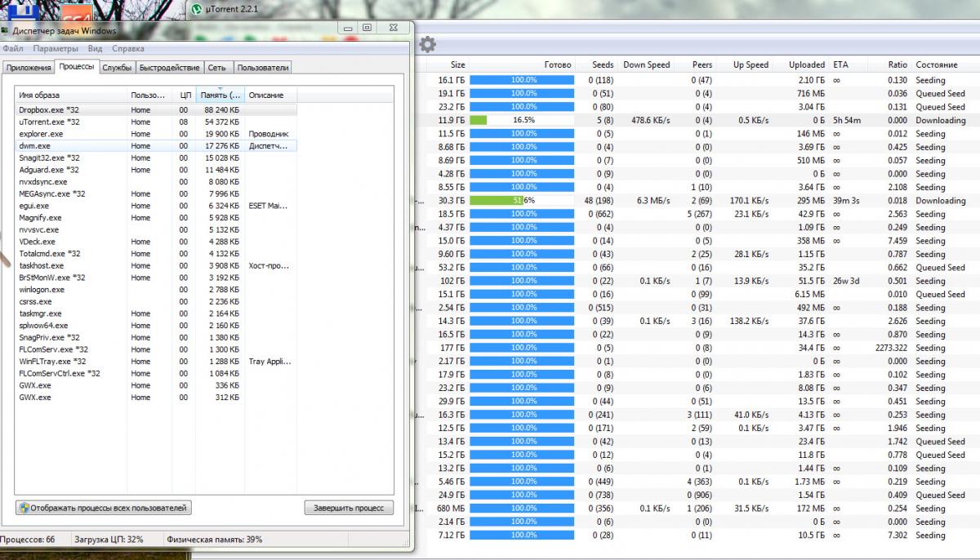
Task: Select torrent downloading at 6.3 МБ/s
Action: tap(698, 200)
